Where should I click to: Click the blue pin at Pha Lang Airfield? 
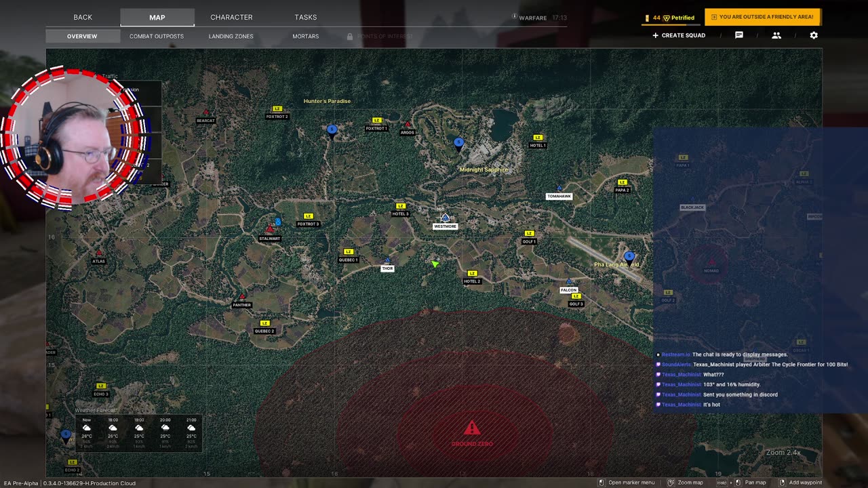click(629, 257)
